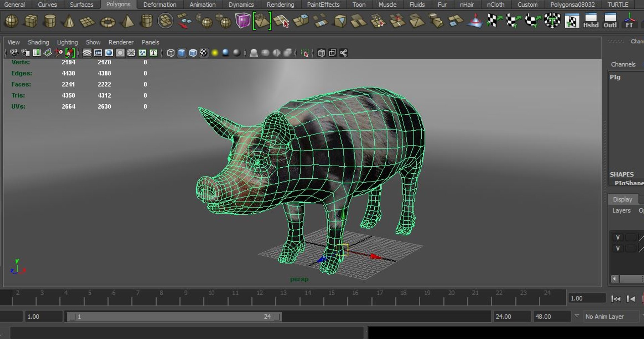
Task: Create a polygon sphere from the shelf
Action: (12, 21)
